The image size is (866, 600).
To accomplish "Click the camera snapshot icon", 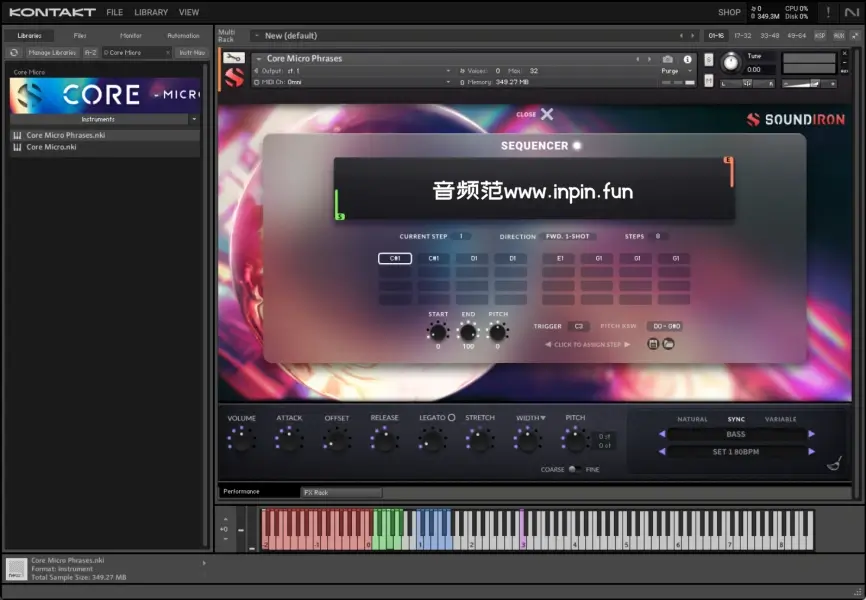I will [x=668, y=59].
